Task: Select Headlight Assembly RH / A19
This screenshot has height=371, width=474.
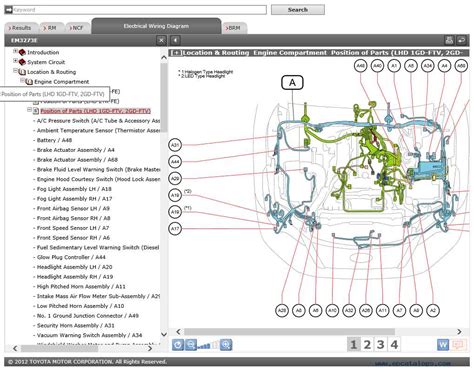Action: pyautogui.click(x=75, y=277)
